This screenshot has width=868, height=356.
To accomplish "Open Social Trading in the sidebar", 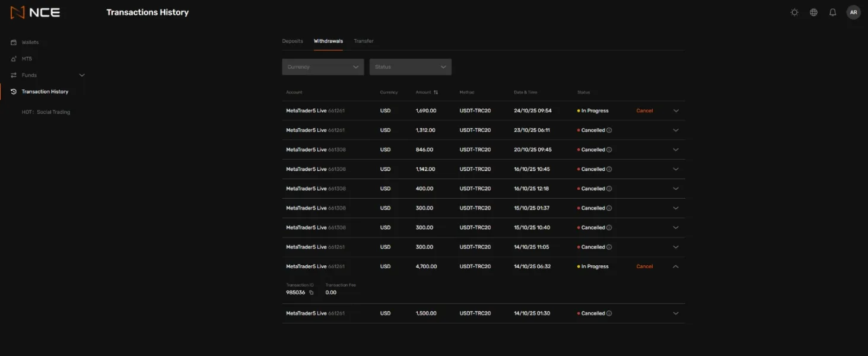I will (x=46, y=112).
